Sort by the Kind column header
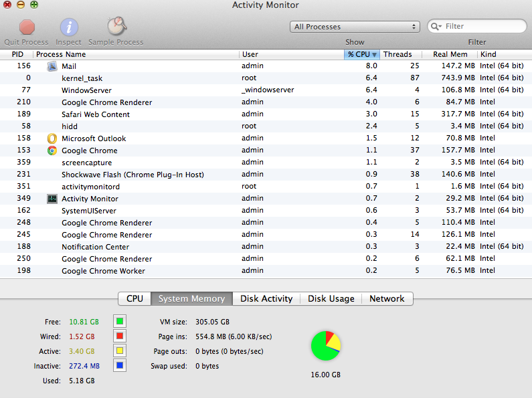The height and width of the screenshot is (398, 532). 505,54
